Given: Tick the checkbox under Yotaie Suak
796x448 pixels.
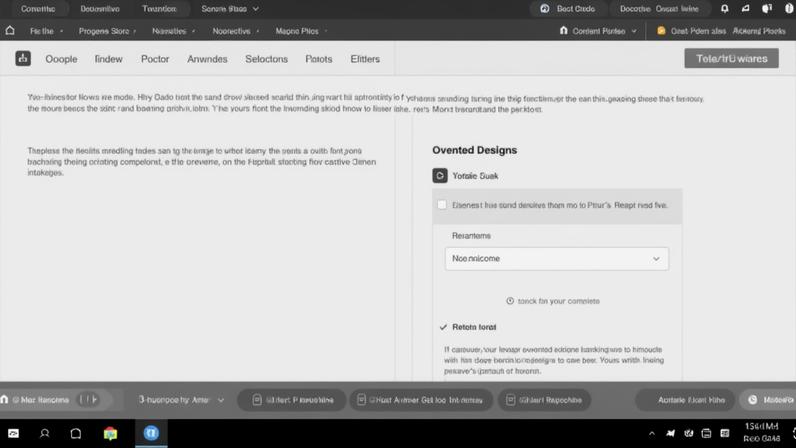Looking at the screenshot, I should (x=442, y=205).
